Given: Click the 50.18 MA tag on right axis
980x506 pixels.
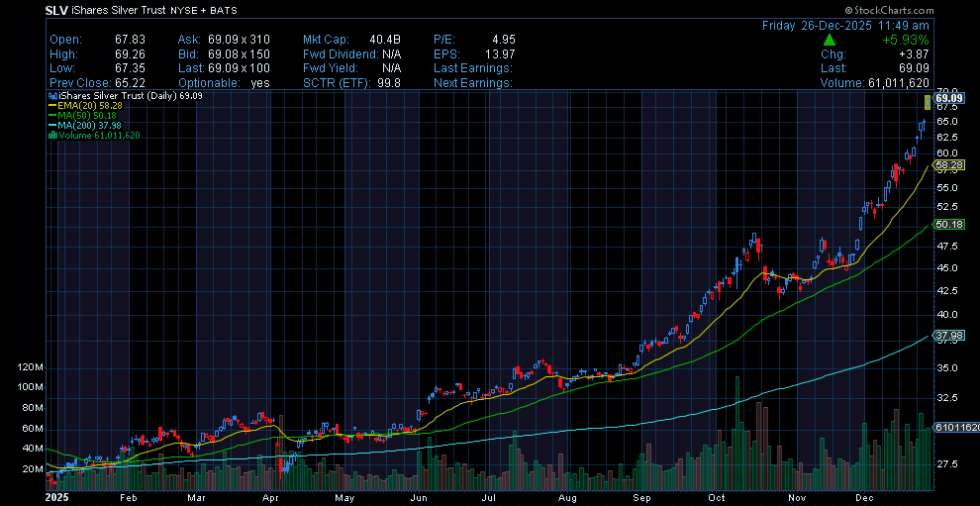Looking at the screenshot, I should (948, 224).
